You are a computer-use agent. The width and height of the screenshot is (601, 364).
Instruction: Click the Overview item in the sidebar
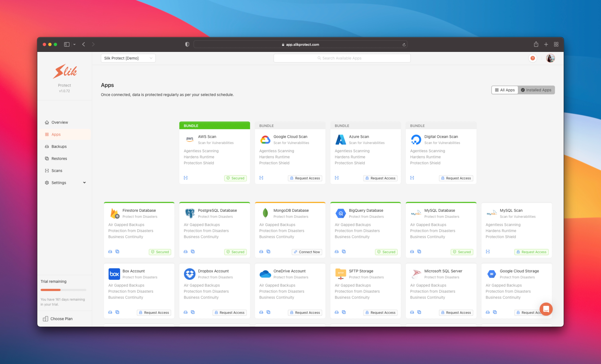coord(59,122)
